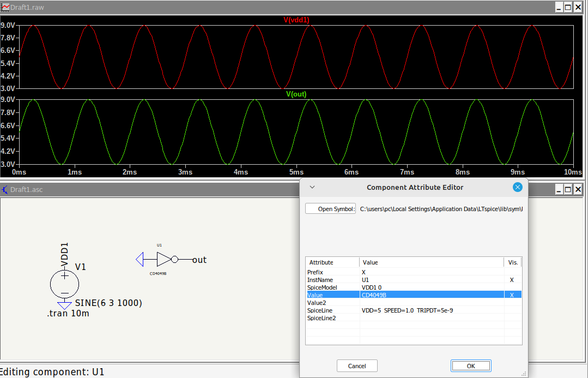Click the Draft1.raw waveform window icon

[x=5, y=7]
